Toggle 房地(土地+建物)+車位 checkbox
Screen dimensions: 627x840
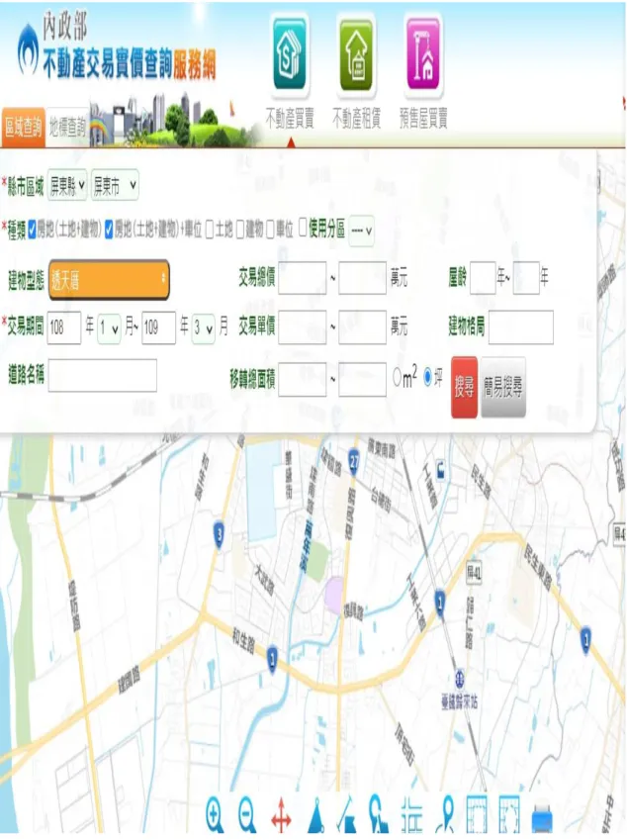(109, 230)
